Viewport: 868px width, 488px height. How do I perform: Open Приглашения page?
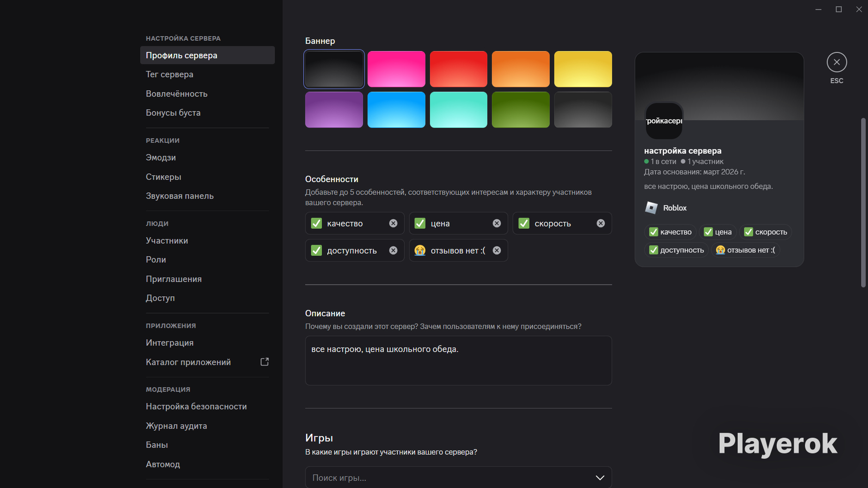coord(207,279)
